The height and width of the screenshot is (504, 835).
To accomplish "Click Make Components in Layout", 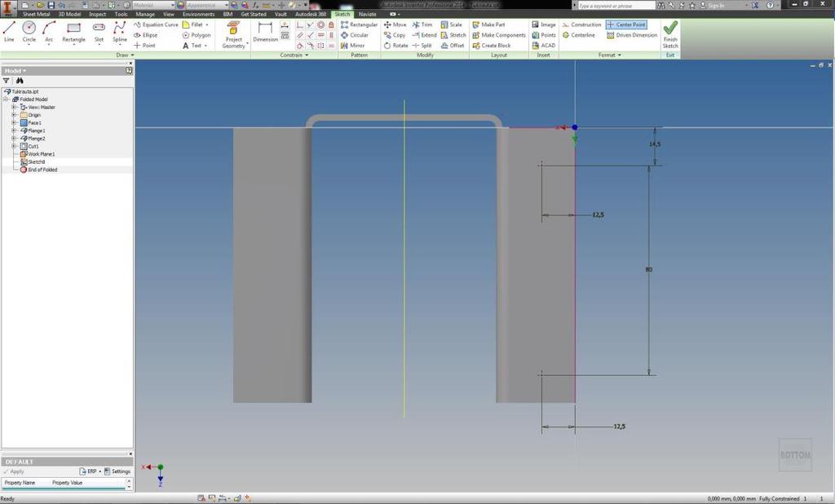I will [498, 35].
